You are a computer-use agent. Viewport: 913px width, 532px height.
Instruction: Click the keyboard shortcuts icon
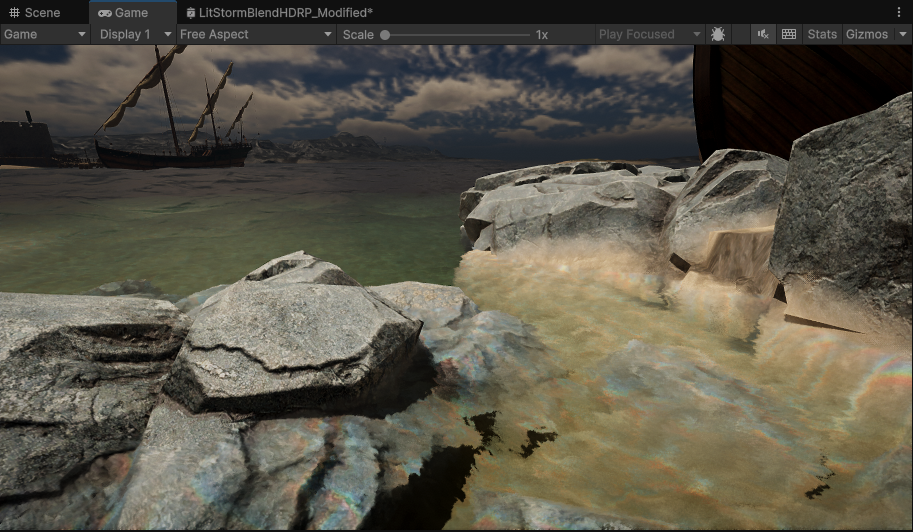coord(789,34)
